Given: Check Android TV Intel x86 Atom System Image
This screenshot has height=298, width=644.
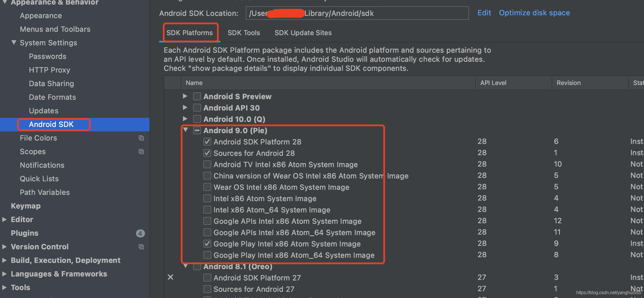Looking at the screenshot, I should 207,164.
